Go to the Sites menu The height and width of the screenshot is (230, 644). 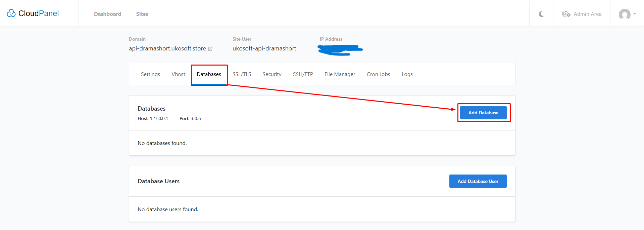click(142, 14)
